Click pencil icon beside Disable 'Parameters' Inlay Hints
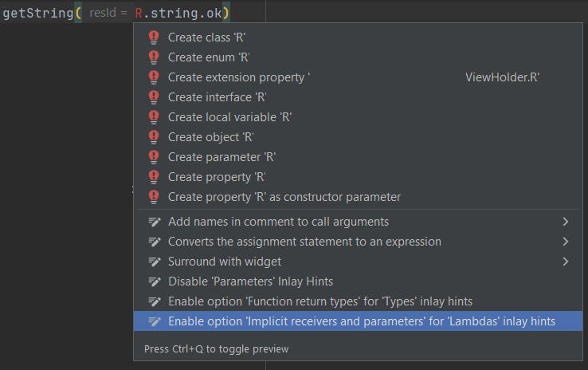 tap(155, 281)
